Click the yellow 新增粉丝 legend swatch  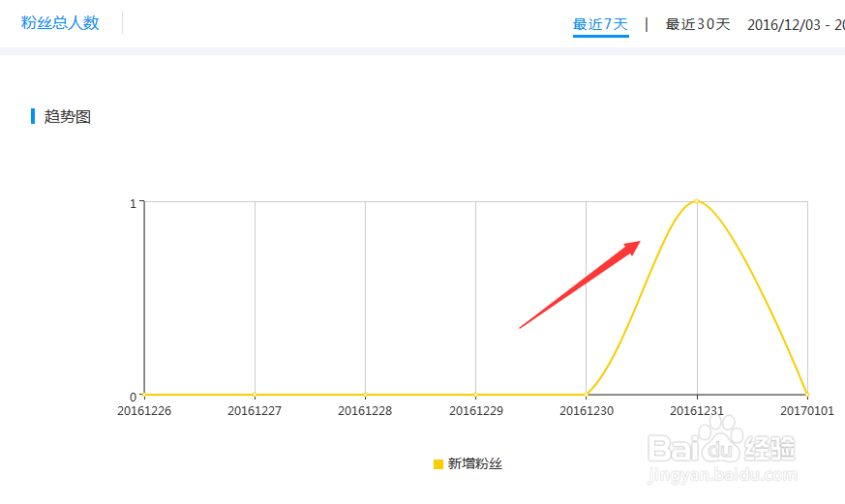(x=438, y=464)
